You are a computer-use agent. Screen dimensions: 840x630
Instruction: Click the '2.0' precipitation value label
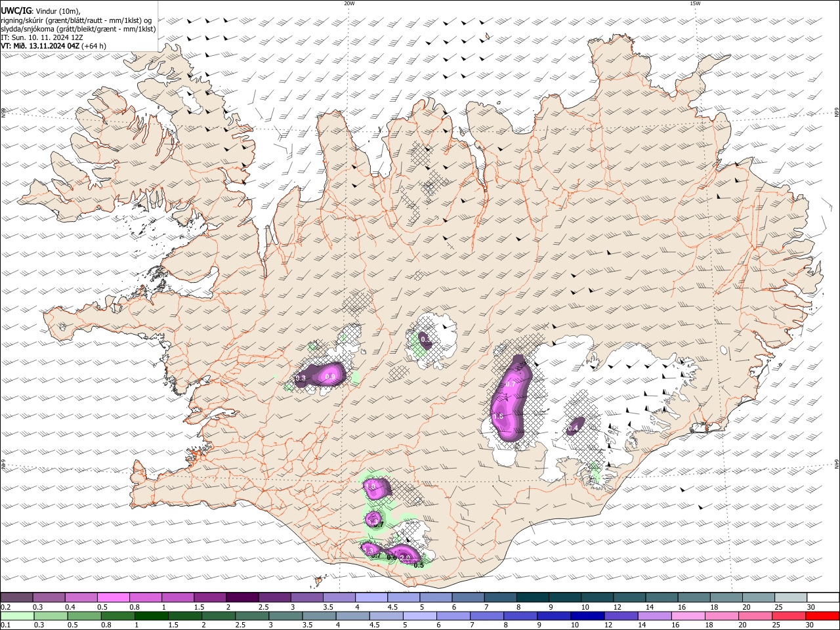[405, 558]
